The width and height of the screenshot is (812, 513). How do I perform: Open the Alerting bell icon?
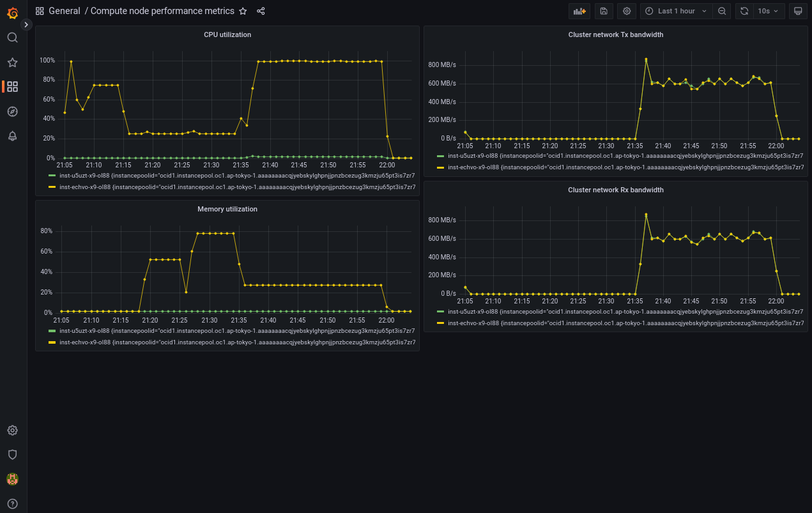tap(12, 136)
